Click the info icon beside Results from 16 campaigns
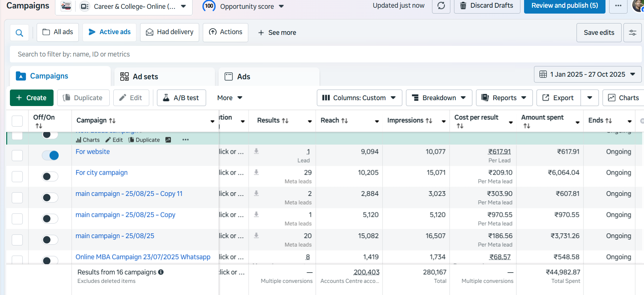The image size is (644, 295). click(x=161, y=272)
